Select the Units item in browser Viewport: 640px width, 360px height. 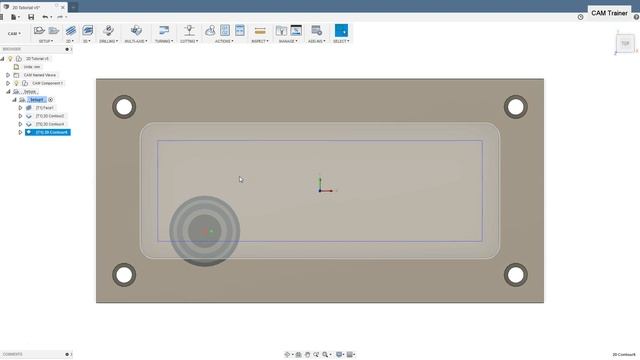point(31,67)
